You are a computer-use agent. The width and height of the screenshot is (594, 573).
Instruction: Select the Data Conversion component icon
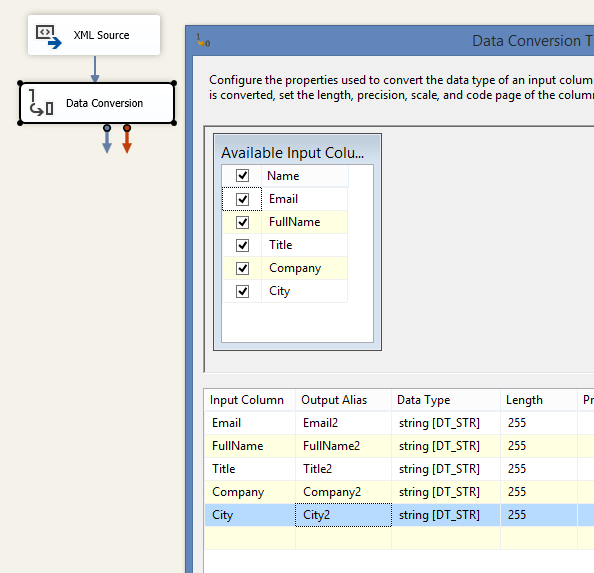pos(41,103)
